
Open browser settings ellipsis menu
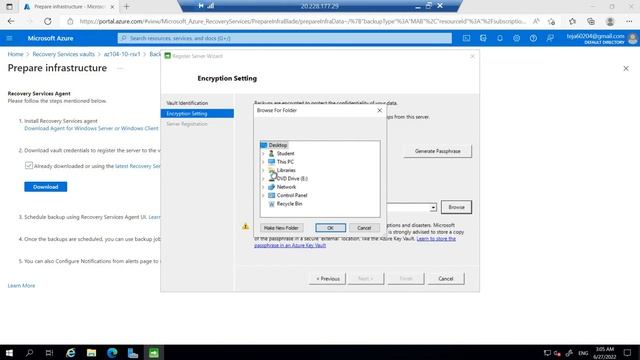tap(629, 21)
